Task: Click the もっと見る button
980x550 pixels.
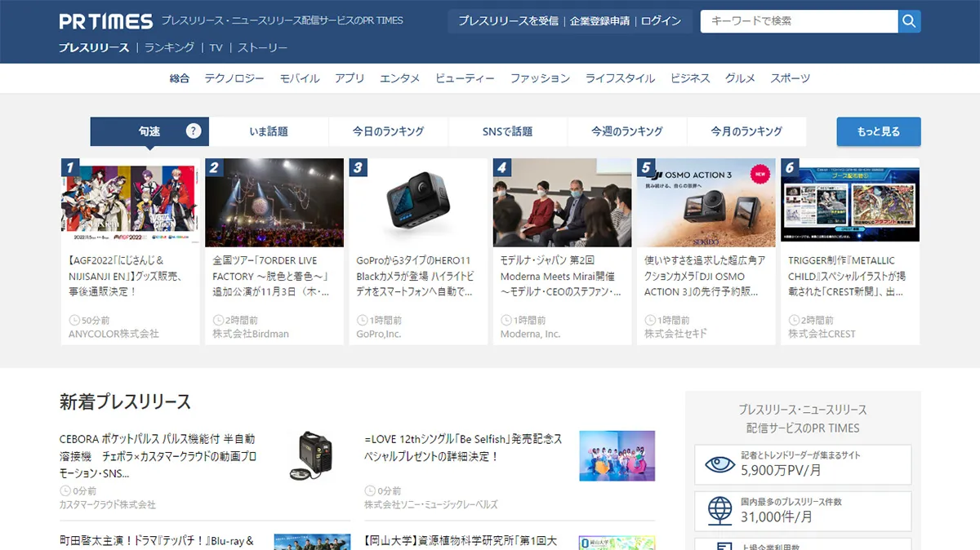Action: (x=878, y=131)
